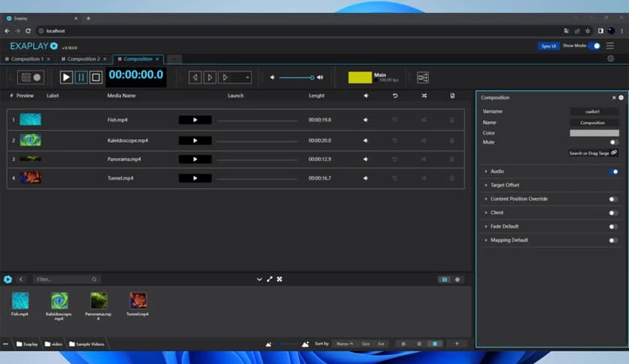Expand the Target Offset section
The height and width of the screenshot is (364, 629).
point(505,185)
